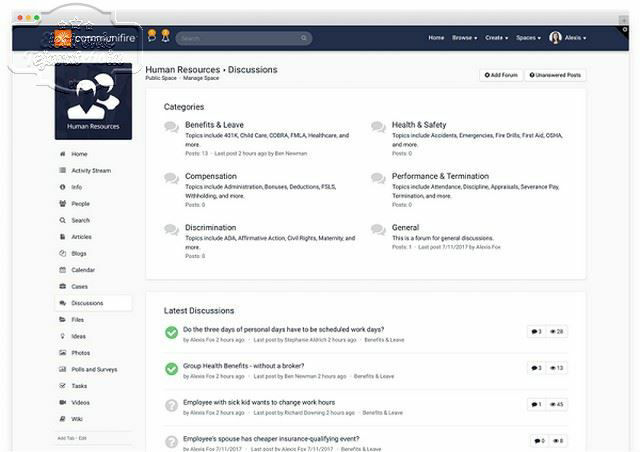The image size is (640, 452).
Task: Click the Articles sidebar icon
Action: point(62,236)
